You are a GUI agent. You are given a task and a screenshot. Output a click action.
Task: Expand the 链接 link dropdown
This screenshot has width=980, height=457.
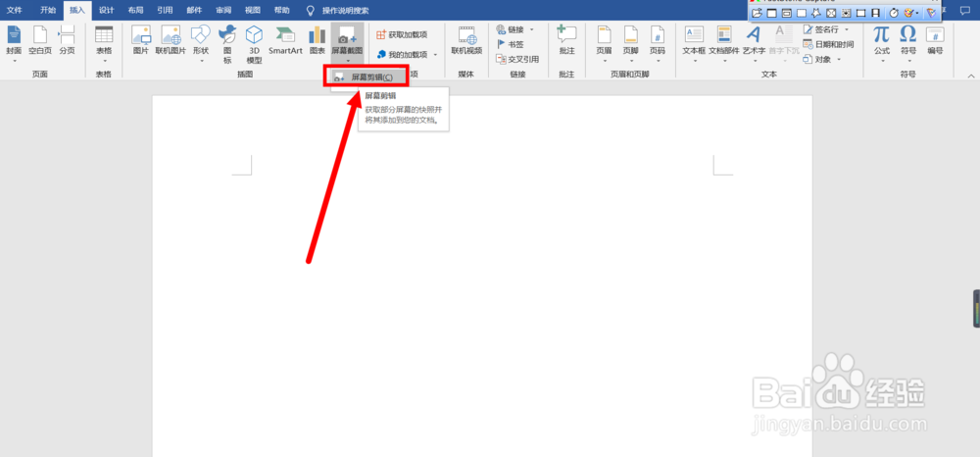(x=532, y=29)
